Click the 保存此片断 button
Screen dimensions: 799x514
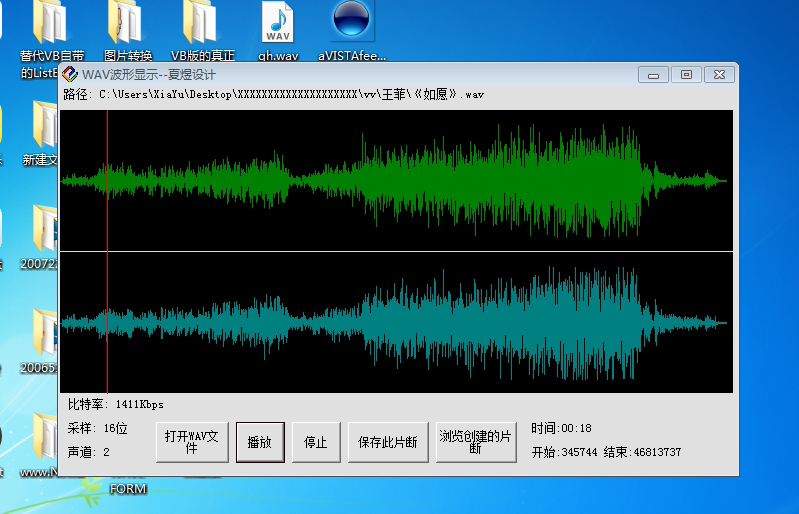[387, 441]
